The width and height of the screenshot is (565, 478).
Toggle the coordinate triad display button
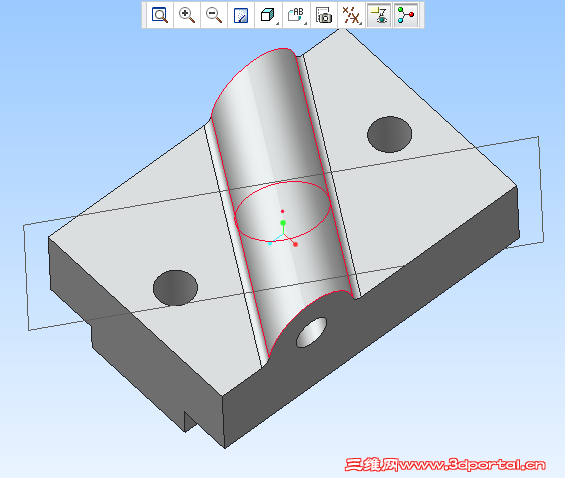[406, 15]
